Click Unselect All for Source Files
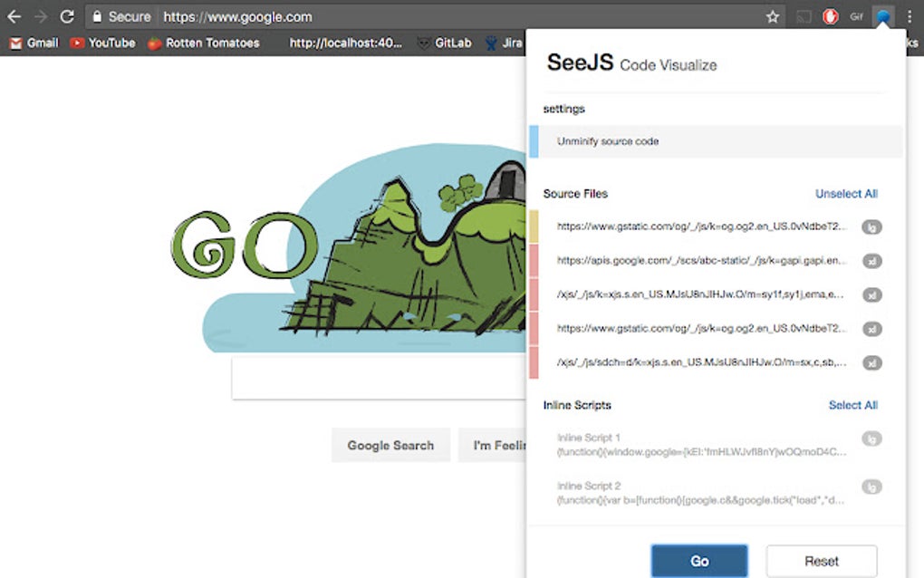Screen dimensions: 924x578 point(846,194)
